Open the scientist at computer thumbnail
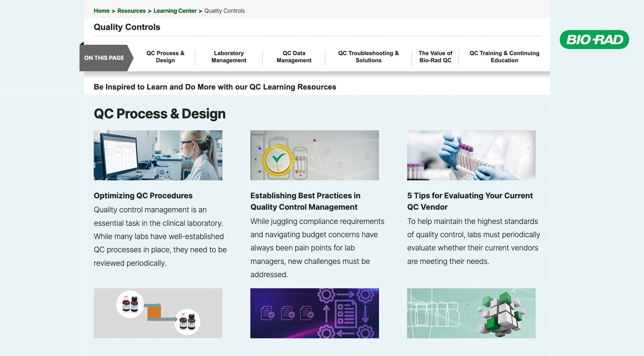 pos(158,155)
